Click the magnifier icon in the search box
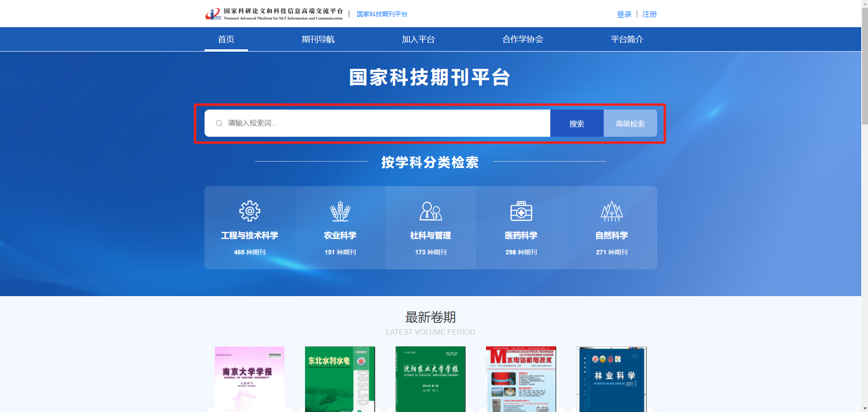Screen dimensions: 868x412 [219, 123]
